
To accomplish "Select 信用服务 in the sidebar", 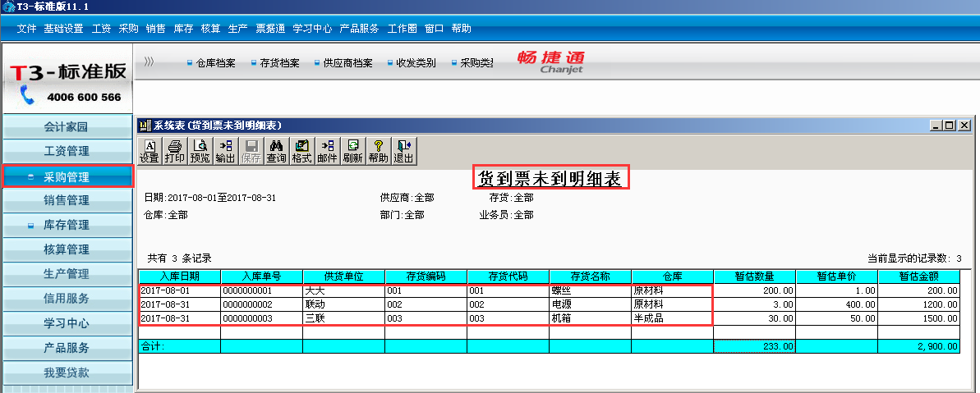I will (67, 298).
